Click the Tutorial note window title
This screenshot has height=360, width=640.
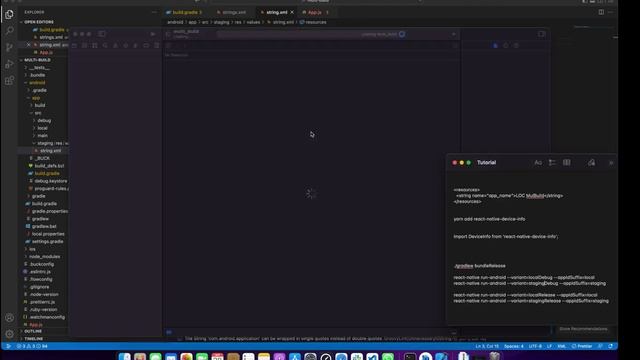[x=486, y=162]
